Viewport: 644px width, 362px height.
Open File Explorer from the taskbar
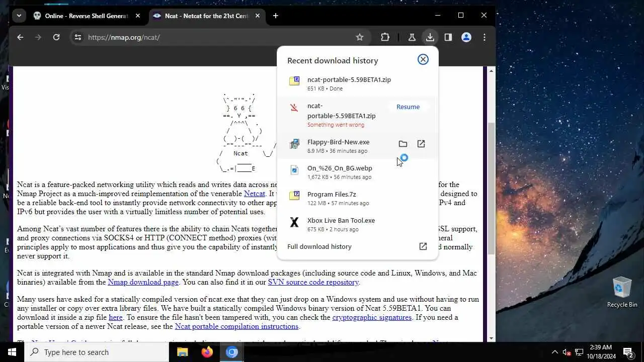(183, 352)
